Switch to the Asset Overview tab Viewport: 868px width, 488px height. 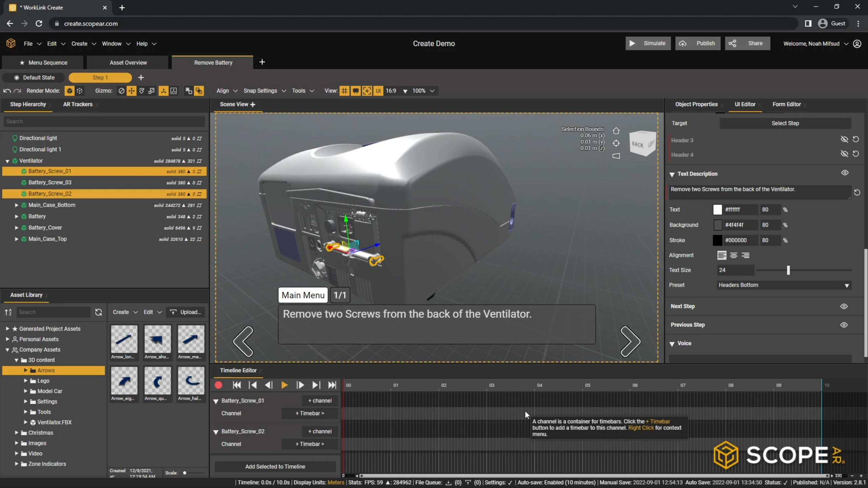pyautogui.click(x=128, y=63)
